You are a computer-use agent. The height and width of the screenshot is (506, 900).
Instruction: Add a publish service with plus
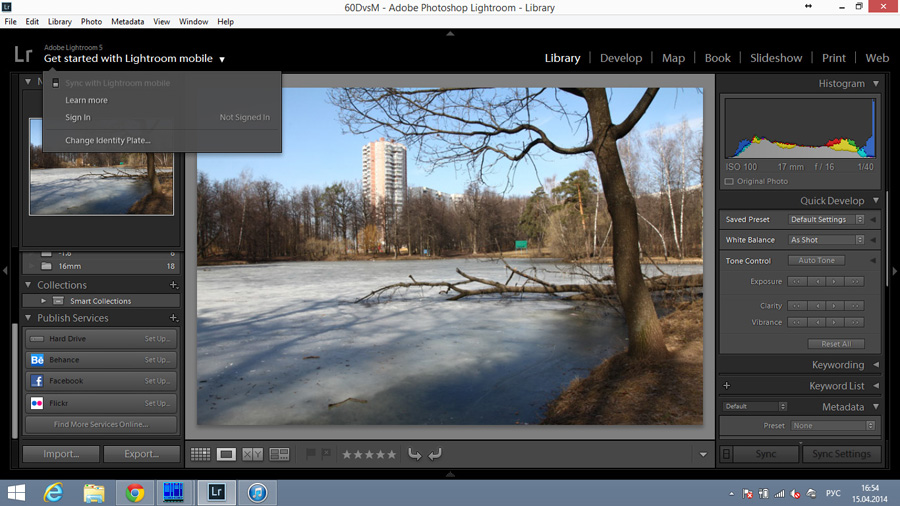(173, 318)
